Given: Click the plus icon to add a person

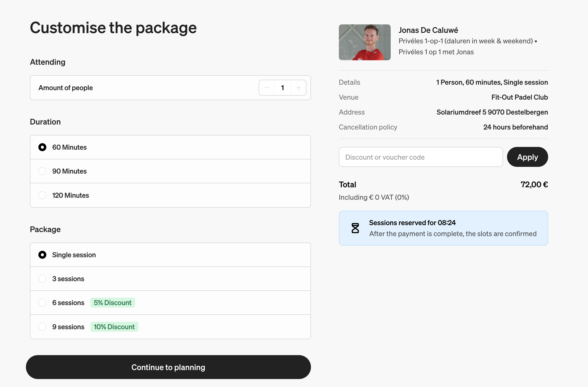Looking at the screenshot, I should click(x=298, y=88).
